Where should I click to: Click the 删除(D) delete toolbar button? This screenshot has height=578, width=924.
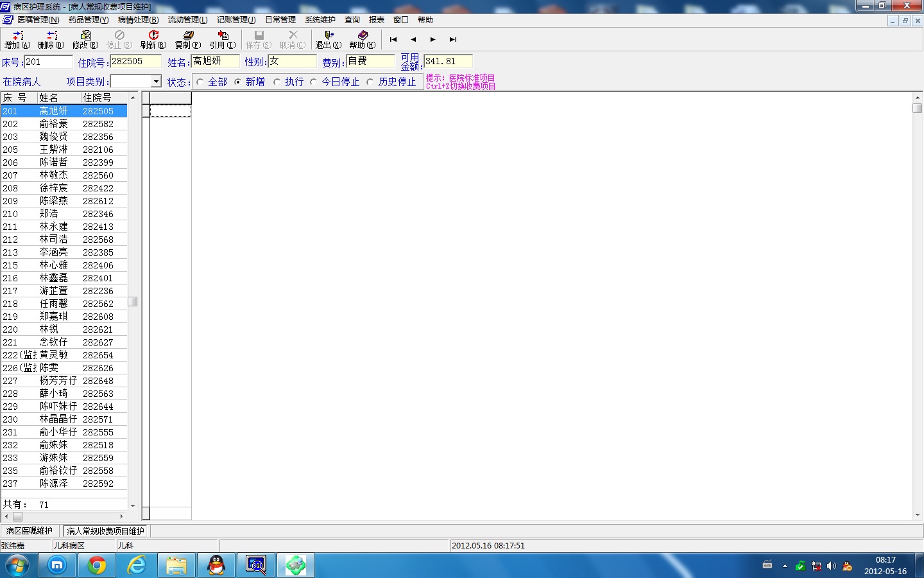pyautogui.click(x=51, y=40)
